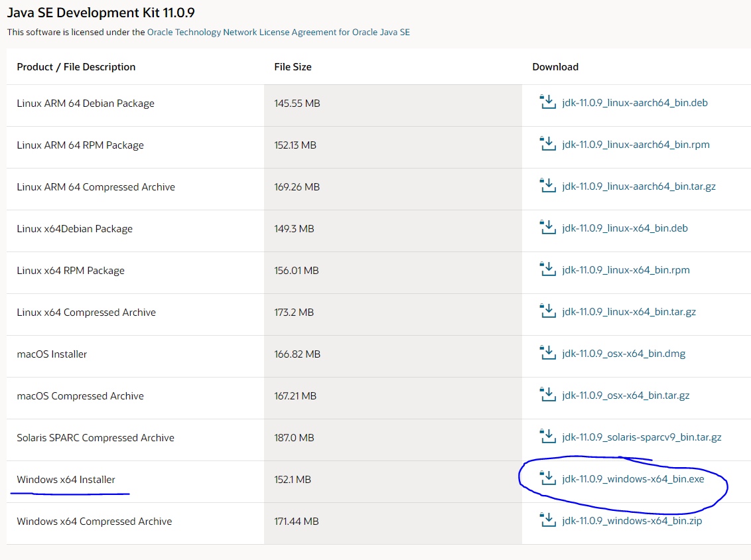
Task: Download jdk-11.0.9_osx-x64_bin.tar.gz file link
Action: click(x=626, y=395)
